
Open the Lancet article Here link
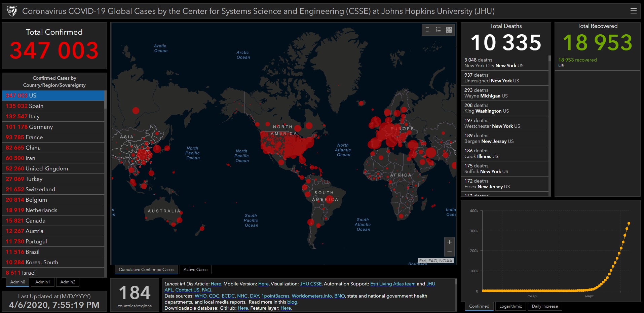(216, 284)
